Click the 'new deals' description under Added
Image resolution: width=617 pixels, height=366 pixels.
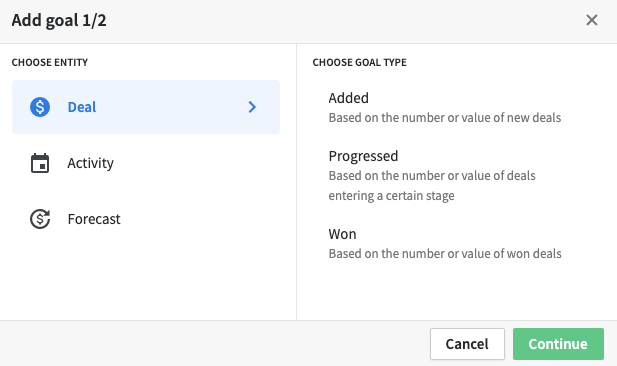click(445, 118)
